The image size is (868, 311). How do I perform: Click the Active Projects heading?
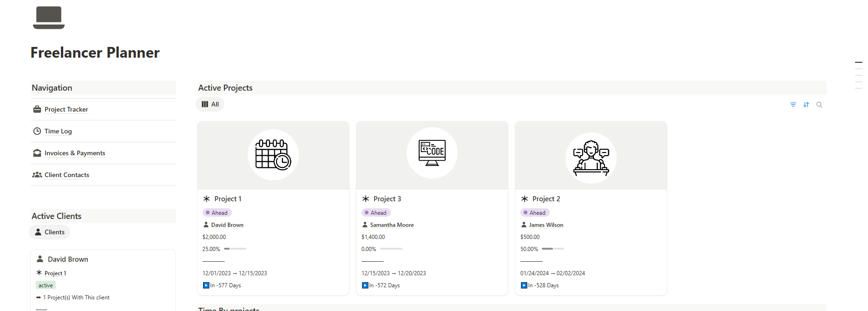point(225,88)
